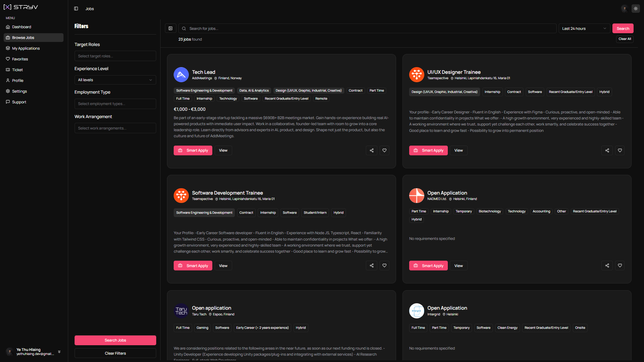
Task: Select Browse Jobs in the sidebar
Action: (34, 38)
